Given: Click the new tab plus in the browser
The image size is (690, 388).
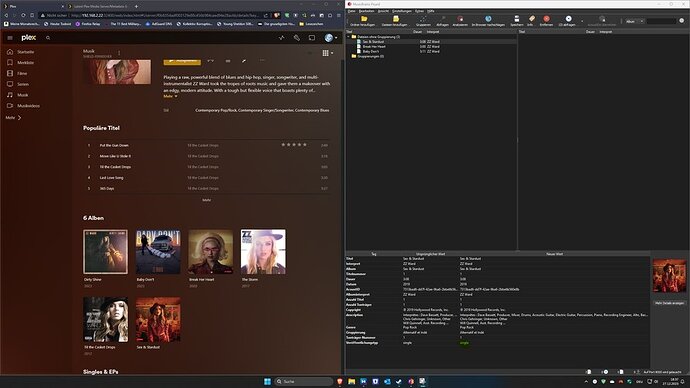Looking at the screenshot, I should pos(136,6).
